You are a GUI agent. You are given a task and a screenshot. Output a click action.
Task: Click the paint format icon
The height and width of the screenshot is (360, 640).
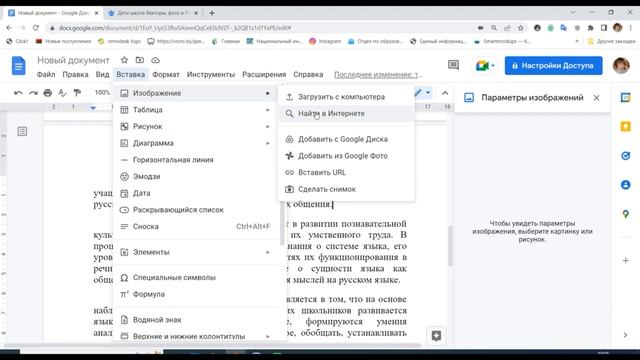click(77, 93)
